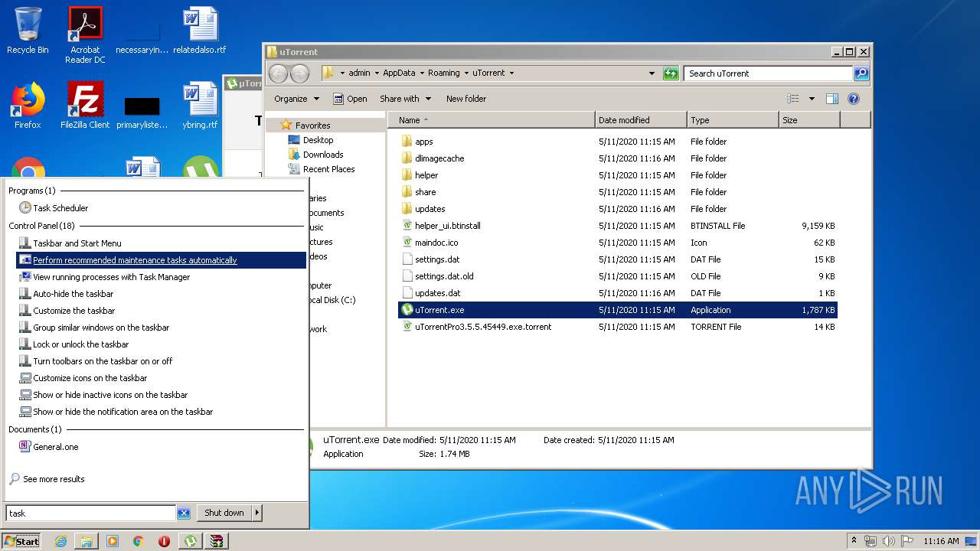The height and width of the screenshot is (551, 980).
Task: Select Desktop under Favorites
Action: 311,140
